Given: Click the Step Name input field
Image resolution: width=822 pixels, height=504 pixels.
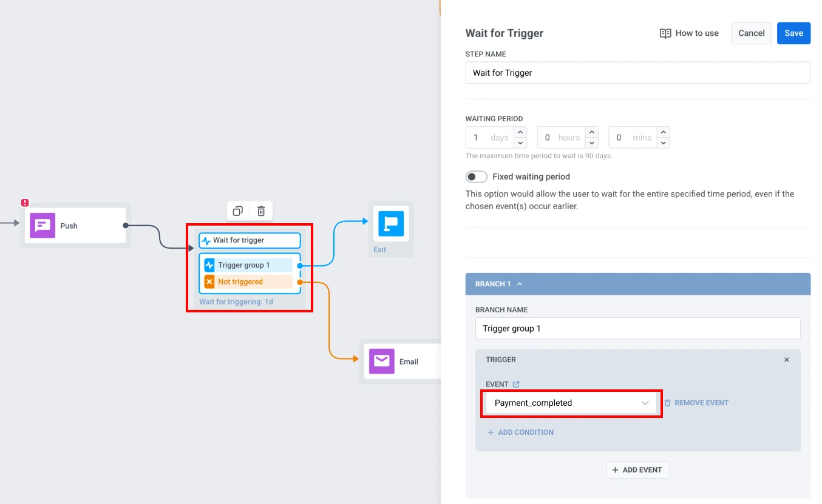Looking at the screenshot, I should (x=637, y=73).
